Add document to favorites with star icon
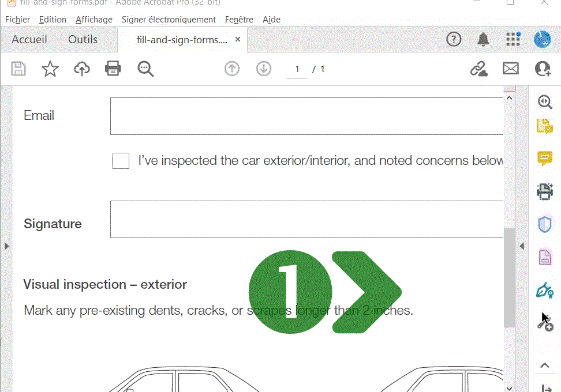The width and height of the screenshot is (561, 392). [x=50, y=69]
